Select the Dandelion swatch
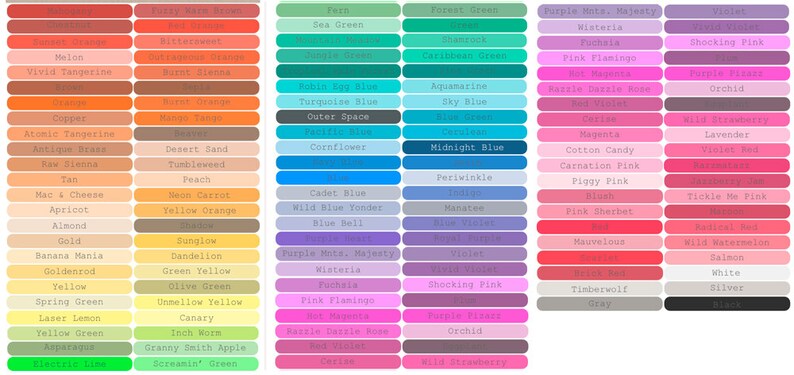Viewport: 794px width, 375px height. [x=196, y=256]
